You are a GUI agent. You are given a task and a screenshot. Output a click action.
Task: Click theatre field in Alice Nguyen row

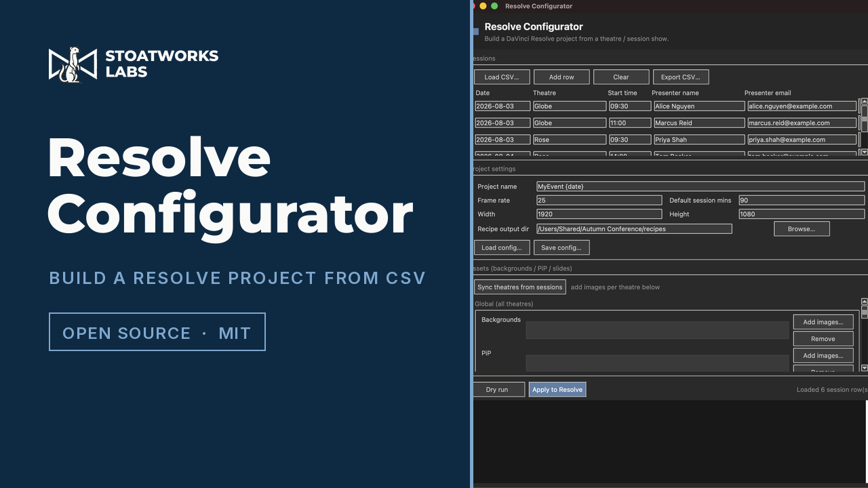click(x=569, y=106)
